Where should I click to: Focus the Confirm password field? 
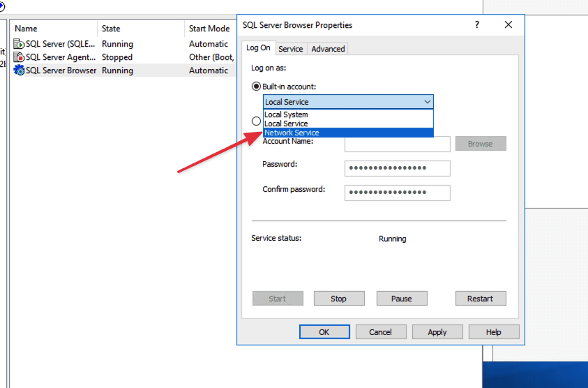[x=398, y=193]
